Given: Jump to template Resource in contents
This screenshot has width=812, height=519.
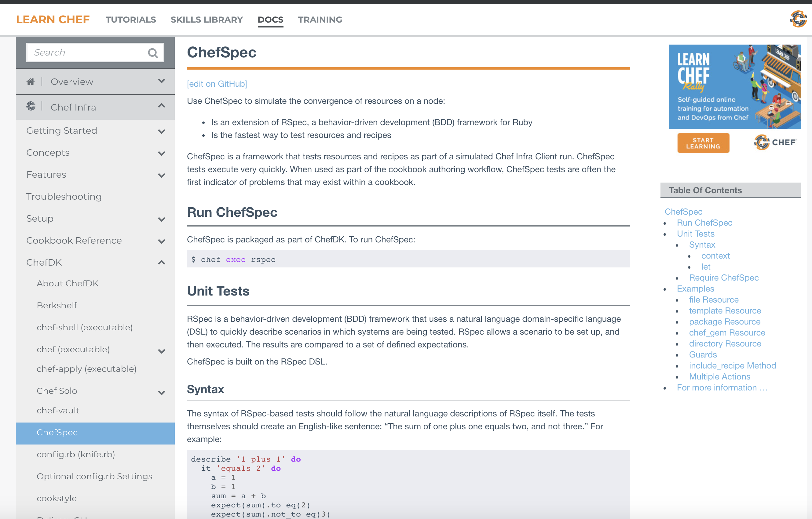Looking at the screenshot, I should (x=725, y=311).
